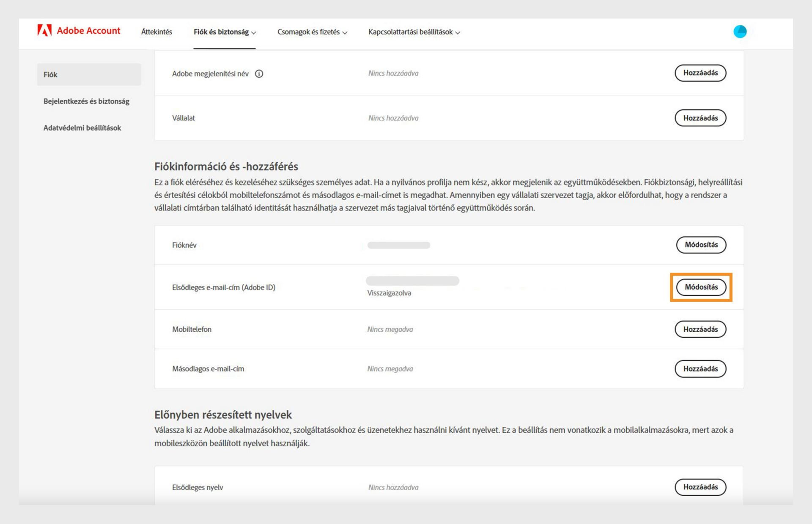Open Adatvédelmi beállítások sidebar item
Viewport: 812px width, 524px height.
point(82,128)
